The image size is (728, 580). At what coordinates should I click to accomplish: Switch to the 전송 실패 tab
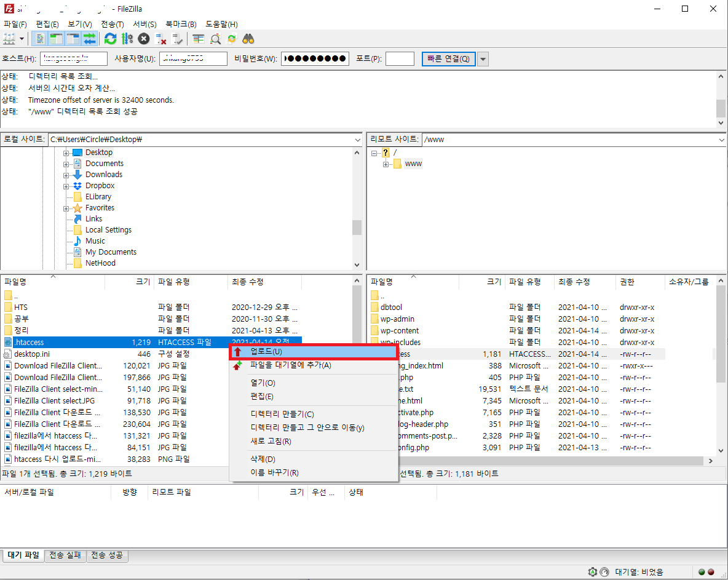pyautogui.click(x=65, y=555)
